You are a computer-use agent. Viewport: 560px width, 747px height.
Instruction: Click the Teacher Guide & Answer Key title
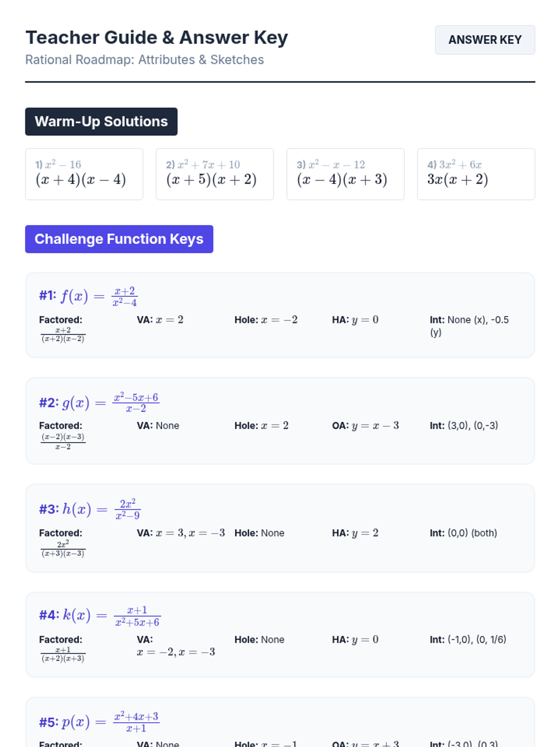click(157, 38)
